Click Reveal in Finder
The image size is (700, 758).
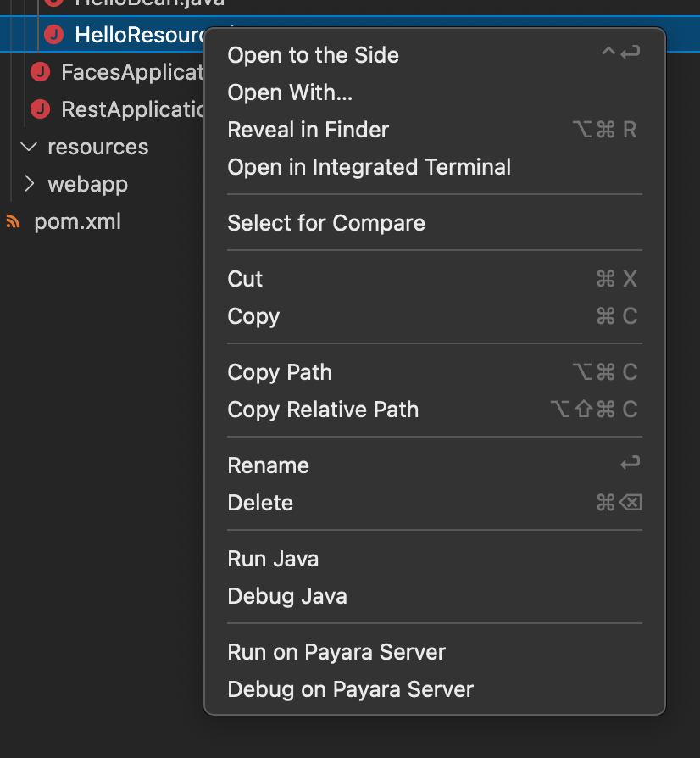tap(308, 130)
